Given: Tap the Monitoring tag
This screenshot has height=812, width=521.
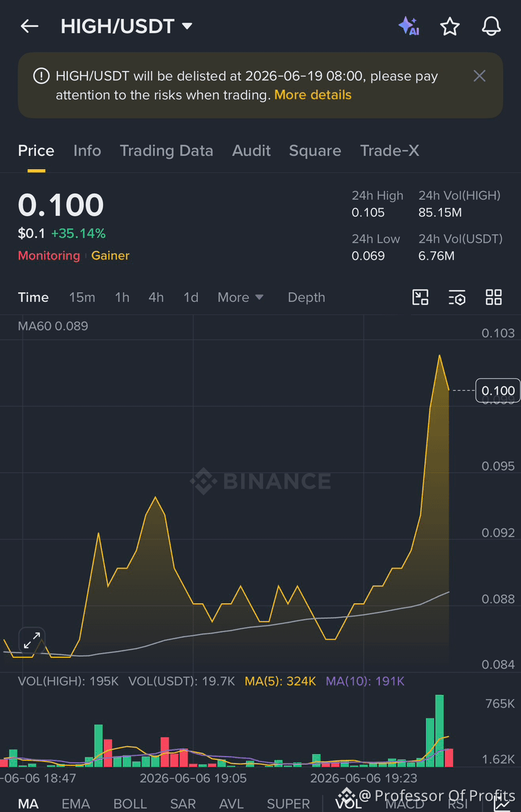Looking at the screenshot, I should pyautogui.click(x=48, y=255).
